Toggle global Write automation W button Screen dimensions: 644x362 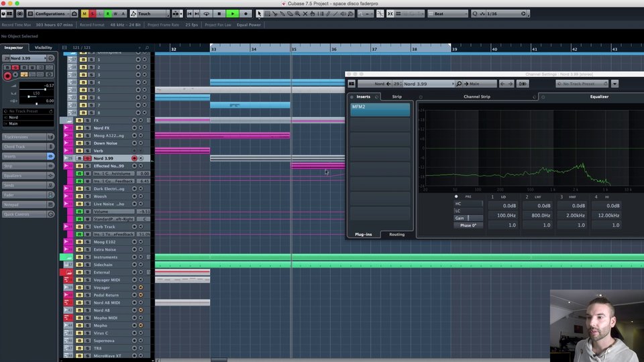[x=115, y=13]
